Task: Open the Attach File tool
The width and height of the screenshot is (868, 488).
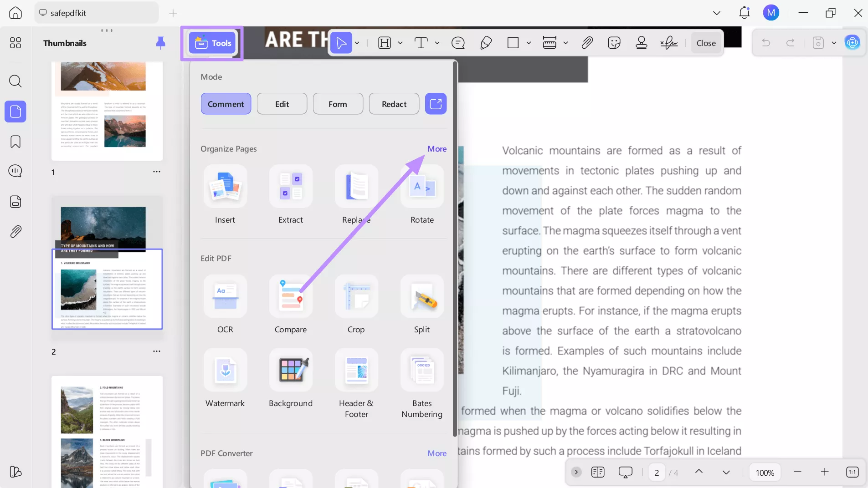Action: [587, 43]
